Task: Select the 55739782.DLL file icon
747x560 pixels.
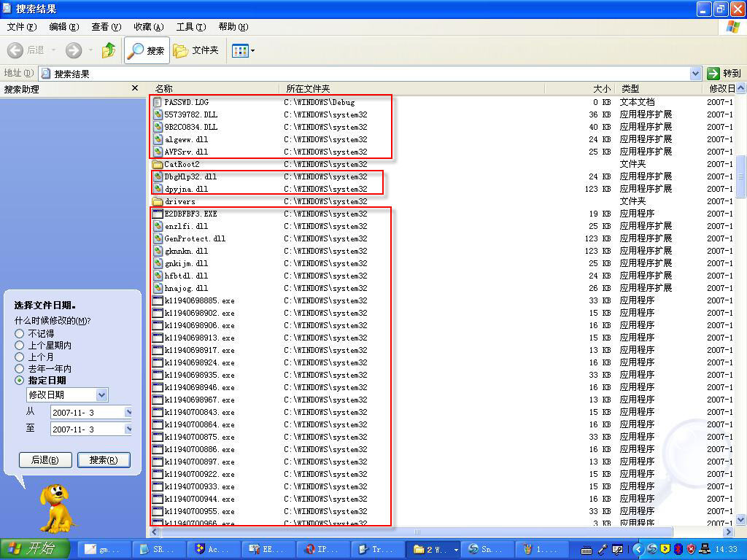Action: click(x=158, y=114)
